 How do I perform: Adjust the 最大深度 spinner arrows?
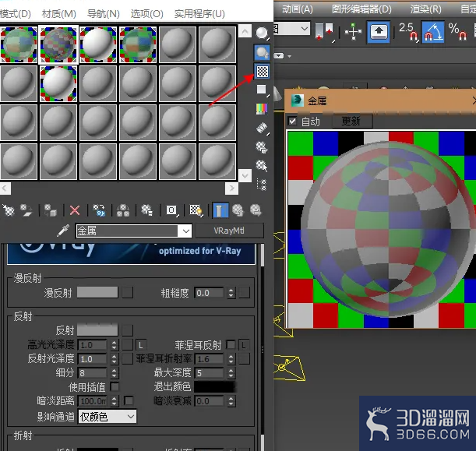(231, 372)
